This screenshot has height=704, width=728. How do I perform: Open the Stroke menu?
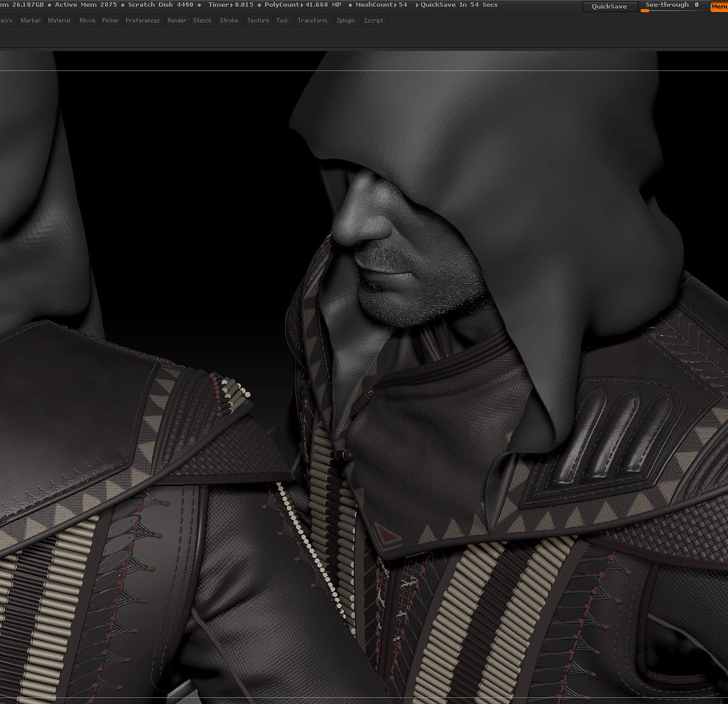point(229,21)
